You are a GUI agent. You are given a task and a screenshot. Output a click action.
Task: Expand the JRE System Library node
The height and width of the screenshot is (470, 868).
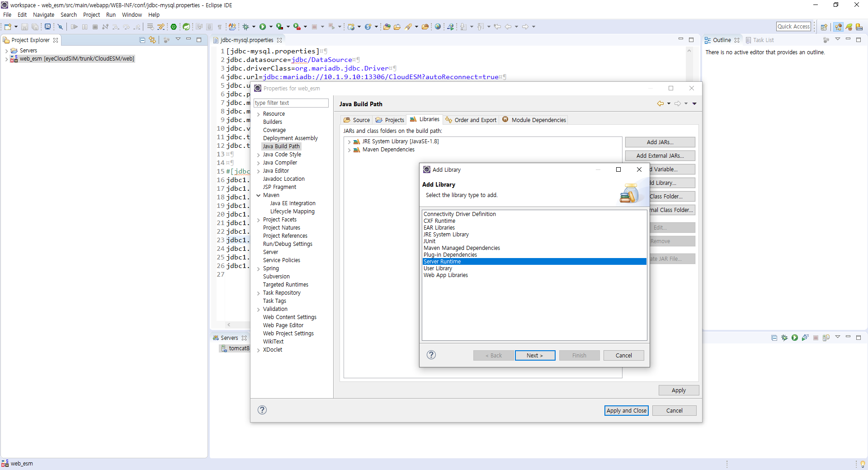[349, 142]
